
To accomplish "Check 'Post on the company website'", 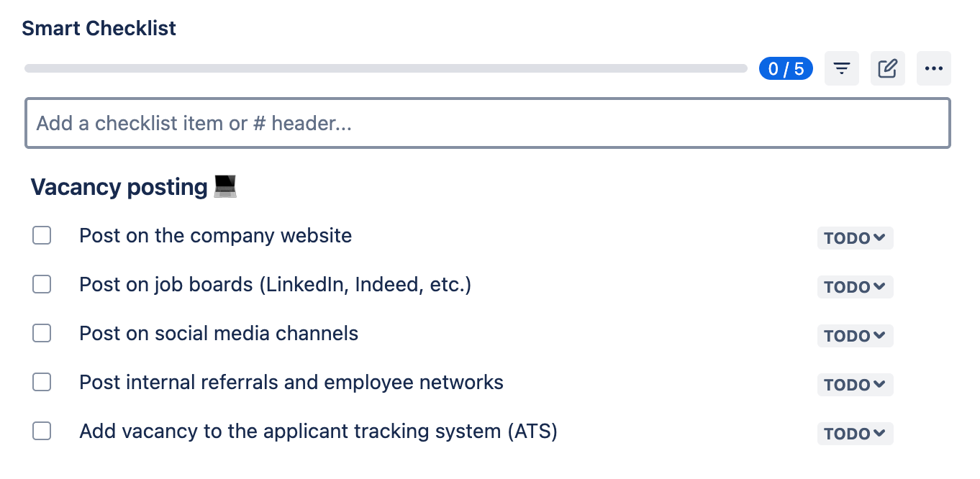I will coord(42,235).
